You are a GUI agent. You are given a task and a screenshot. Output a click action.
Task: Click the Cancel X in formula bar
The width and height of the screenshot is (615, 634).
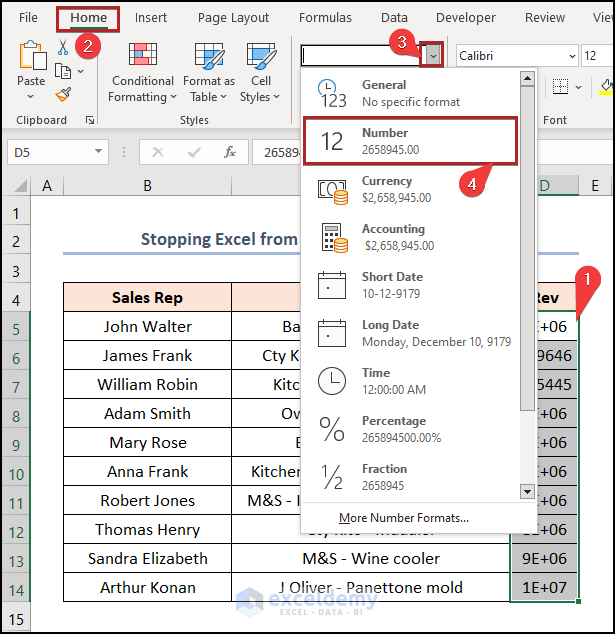click(158, 152)
